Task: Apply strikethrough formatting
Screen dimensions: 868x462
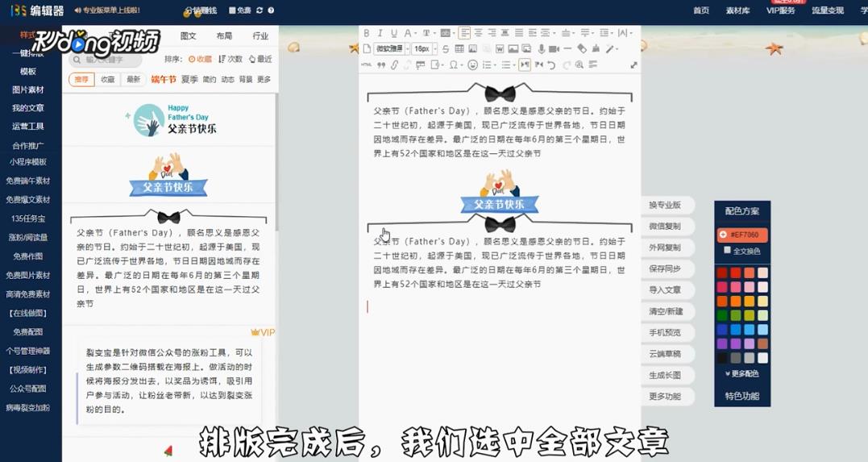Action: tap(446, 48)
